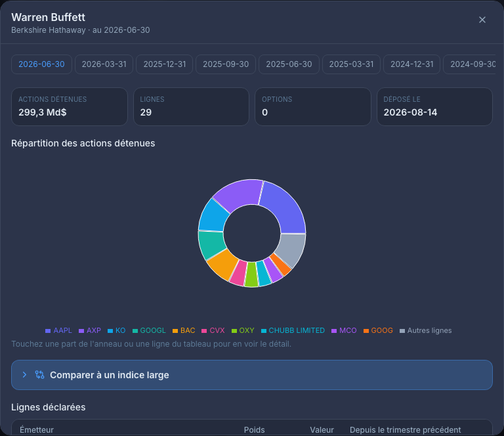Click the Lignes 29 card
The height and width of the screenshot is (436, 504).
(x=191, y=107)
